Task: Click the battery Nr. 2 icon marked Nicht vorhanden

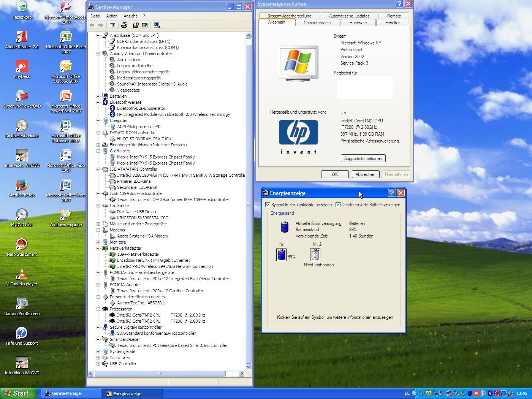Action: coord(315,255)
